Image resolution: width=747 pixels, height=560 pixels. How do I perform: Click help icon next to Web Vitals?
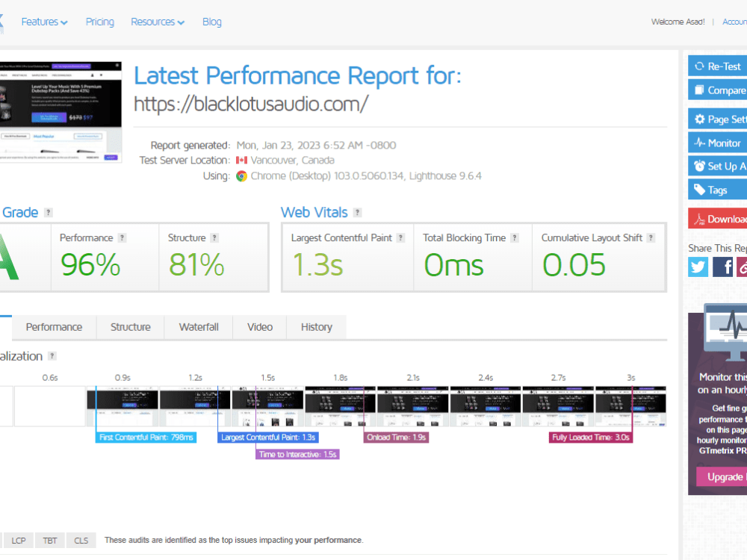click(357, 212)
